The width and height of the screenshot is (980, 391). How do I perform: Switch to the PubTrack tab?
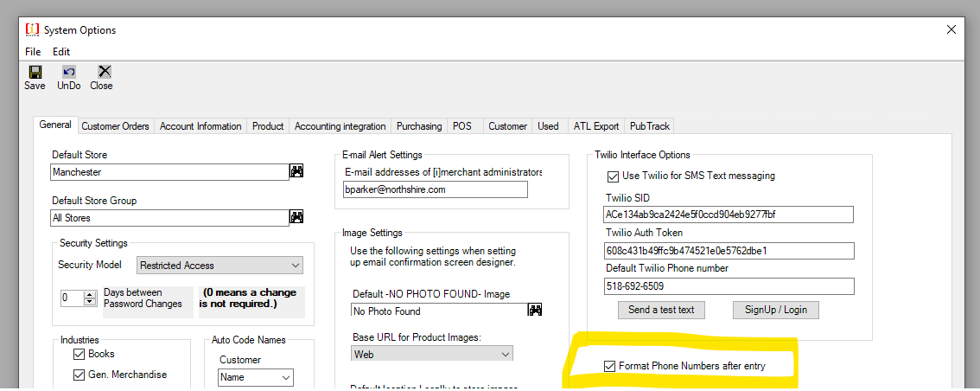tap(649, 126)
